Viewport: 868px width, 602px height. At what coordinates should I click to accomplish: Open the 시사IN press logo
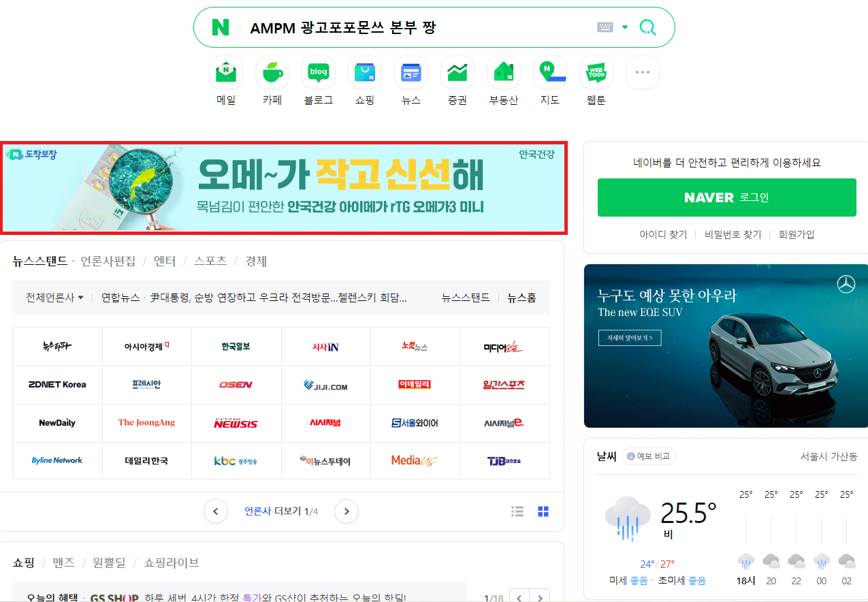coord(326,347)
